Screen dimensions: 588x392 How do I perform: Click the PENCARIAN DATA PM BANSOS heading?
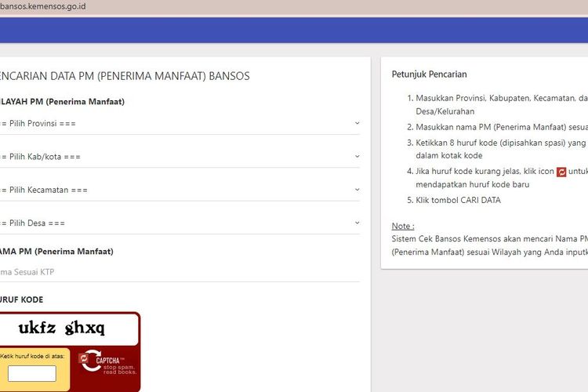click(125, 76)
